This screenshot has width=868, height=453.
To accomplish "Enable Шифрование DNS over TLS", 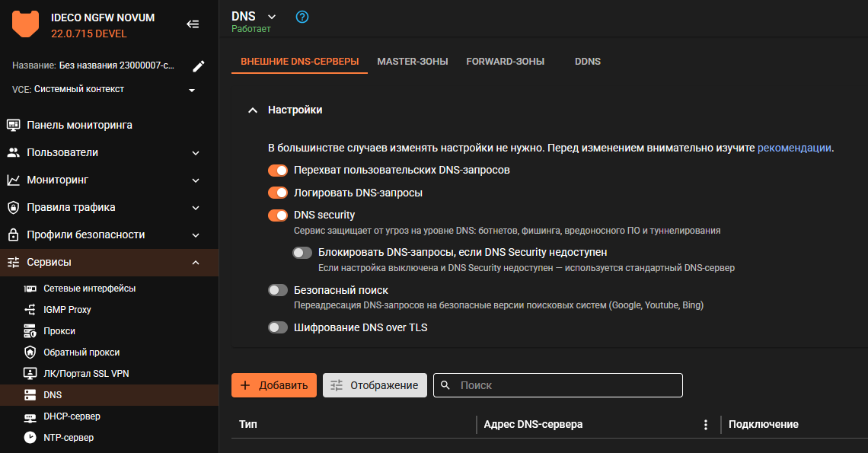I will [x=278, y=327].
